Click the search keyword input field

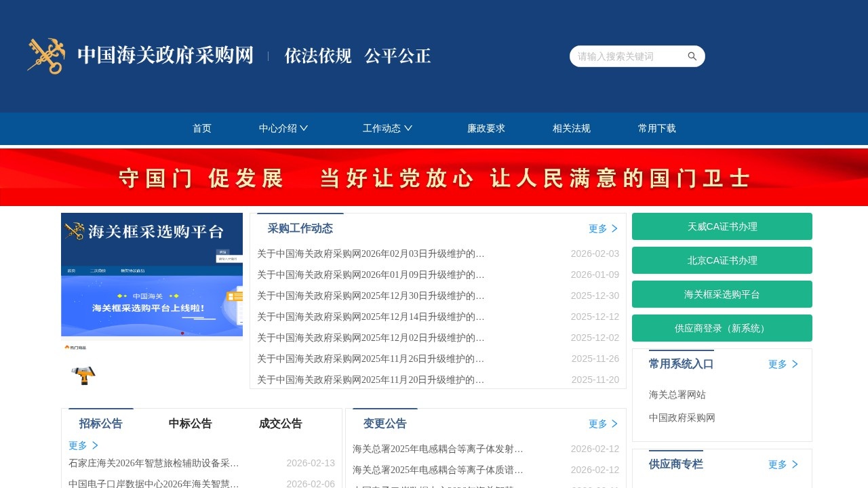click(627, 56)
